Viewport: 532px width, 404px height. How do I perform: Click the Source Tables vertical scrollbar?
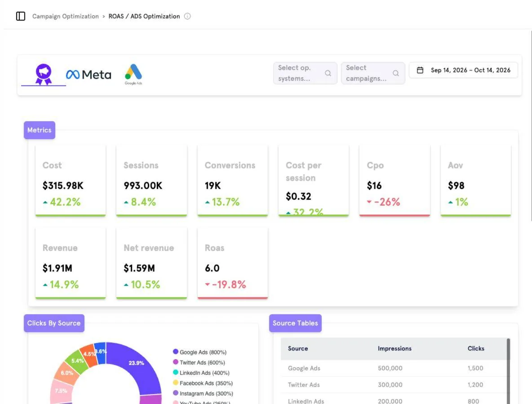(508, 371)
